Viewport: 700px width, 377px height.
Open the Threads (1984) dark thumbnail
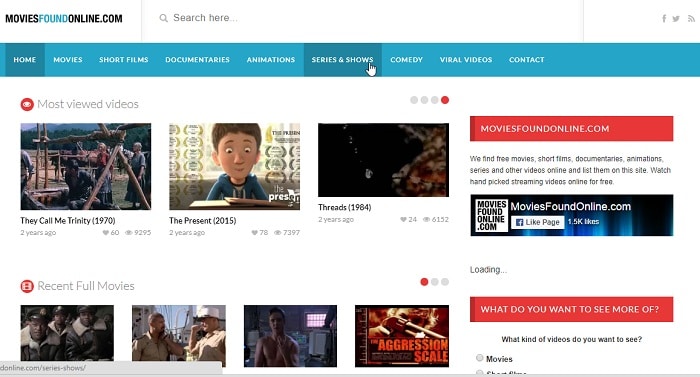click(383, 160)
